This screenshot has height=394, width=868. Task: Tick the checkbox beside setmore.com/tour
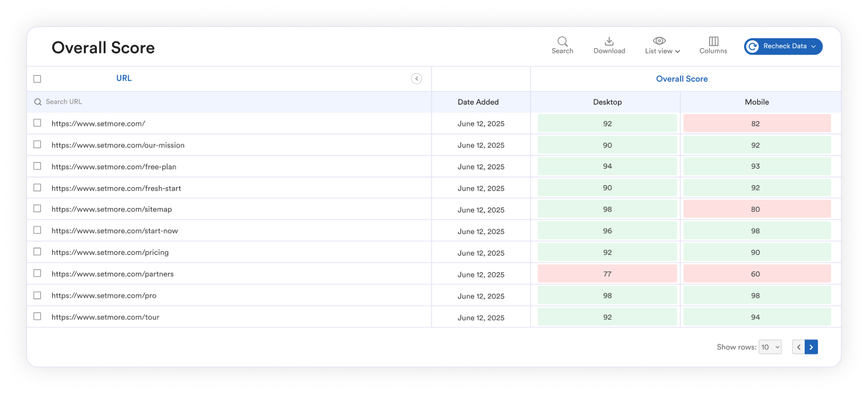tap(38, 316)
